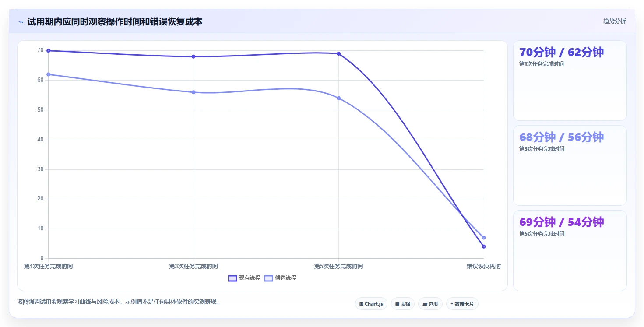Click the y-axis label 70
The height and width of the screenshot is (327, 644).
(x=40, y=50)
